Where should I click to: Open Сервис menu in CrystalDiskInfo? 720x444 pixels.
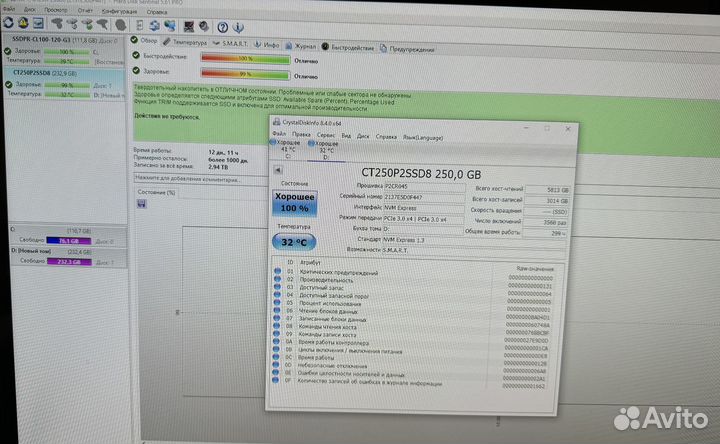tap(326, 135)
